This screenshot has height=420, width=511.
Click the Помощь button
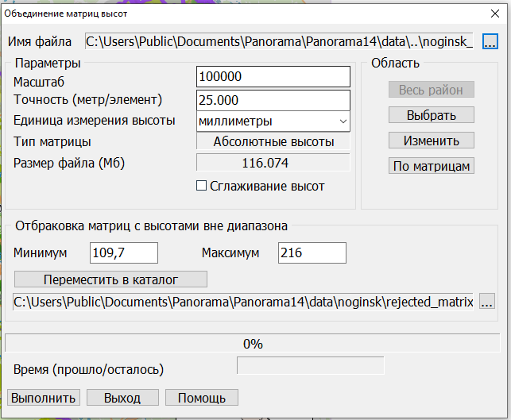click(202, 398)
